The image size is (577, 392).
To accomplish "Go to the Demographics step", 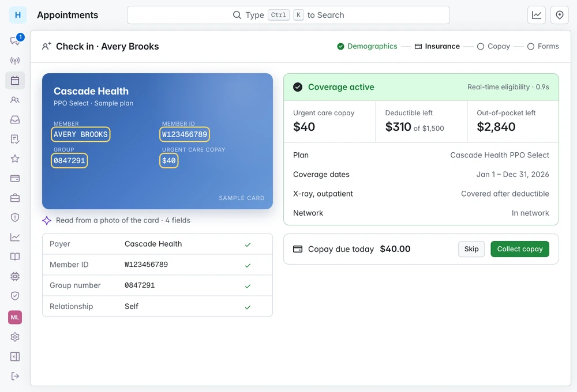I will (x=367, y=46).
